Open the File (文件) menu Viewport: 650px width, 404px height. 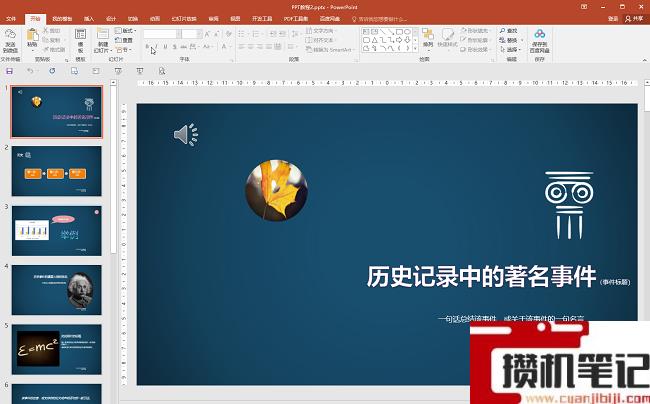click(11, 19)
